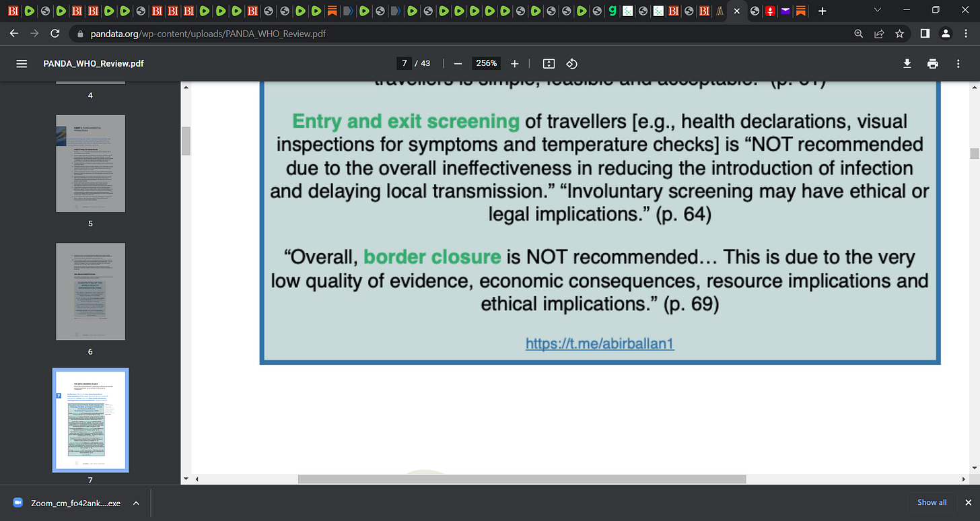Switch to the brown icon tab beside active tab
Image resolution: width=980 pixels, height=521 pixels.
pos(720,11)
